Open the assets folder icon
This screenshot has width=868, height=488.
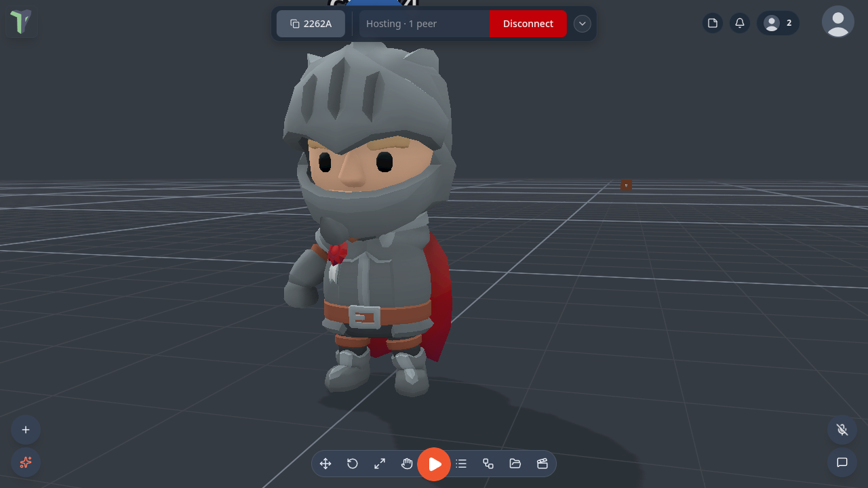(515, 464)
